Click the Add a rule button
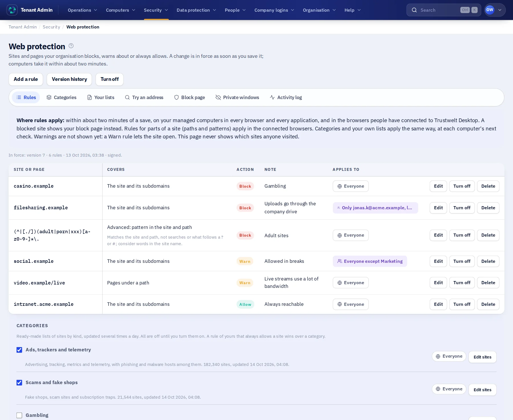 point(26,79)
